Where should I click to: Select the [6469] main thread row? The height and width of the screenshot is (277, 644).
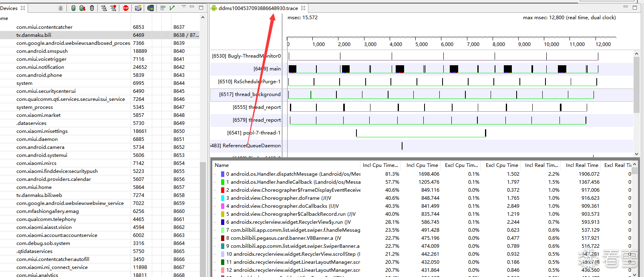click(267, 69)
